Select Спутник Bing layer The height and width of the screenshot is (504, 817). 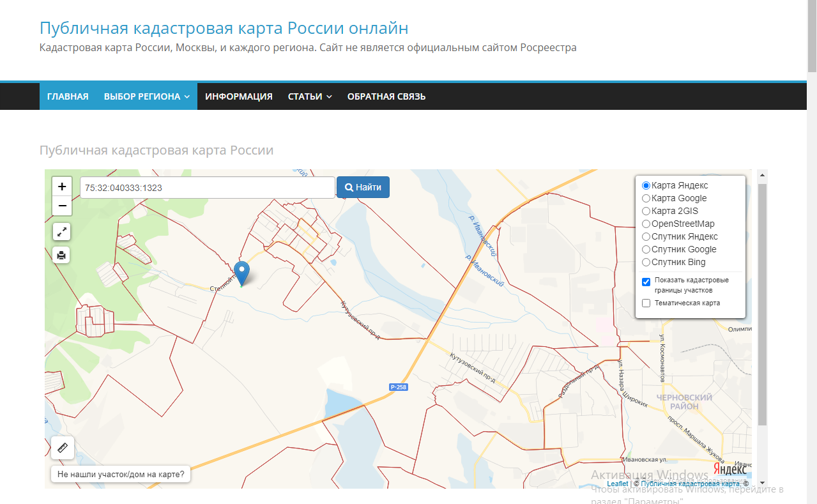tap(646, 262)
